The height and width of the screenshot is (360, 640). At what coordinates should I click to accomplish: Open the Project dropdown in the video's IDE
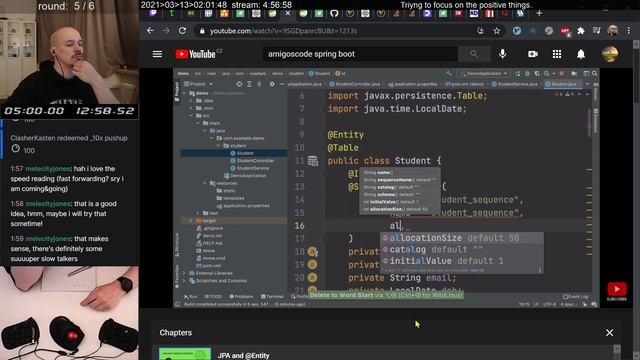(x=199, y=84)
